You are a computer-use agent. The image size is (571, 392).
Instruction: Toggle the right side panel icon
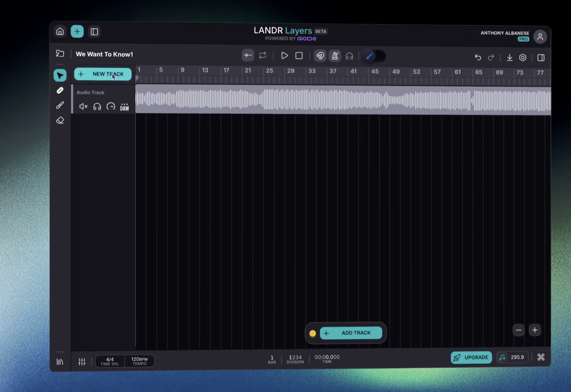541,58
